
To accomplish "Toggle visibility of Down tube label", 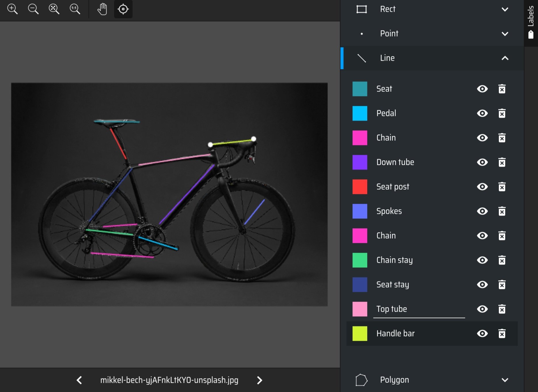I will coord(482,162).
